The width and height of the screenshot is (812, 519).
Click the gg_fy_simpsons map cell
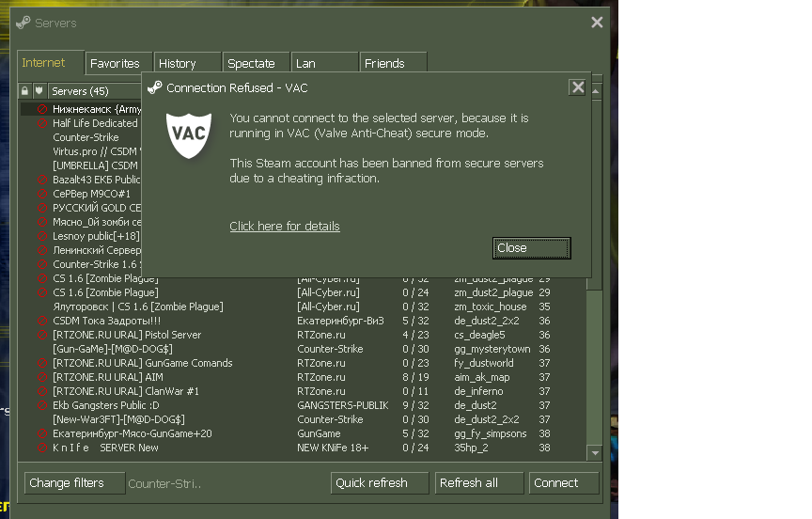pyautogui.click(x=491, y=434)
